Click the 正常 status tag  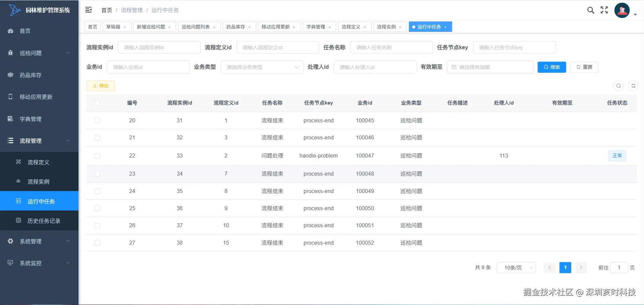[x=617, y=156]
